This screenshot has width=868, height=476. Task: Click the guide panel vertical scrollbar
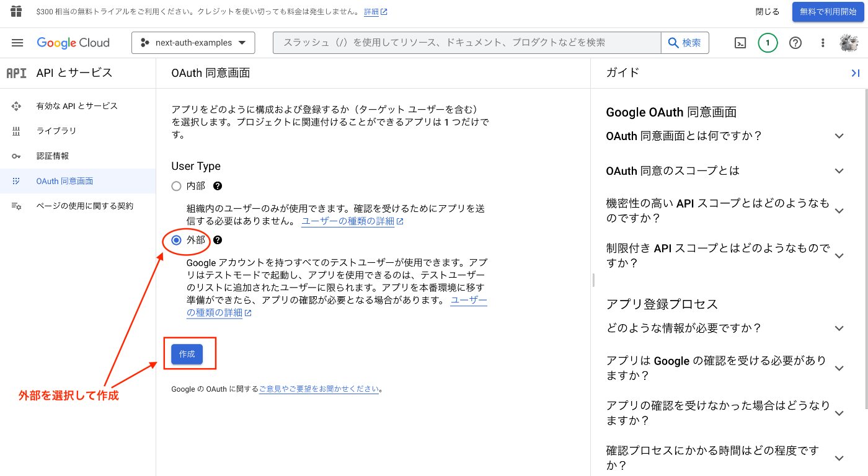pos(866,248)
